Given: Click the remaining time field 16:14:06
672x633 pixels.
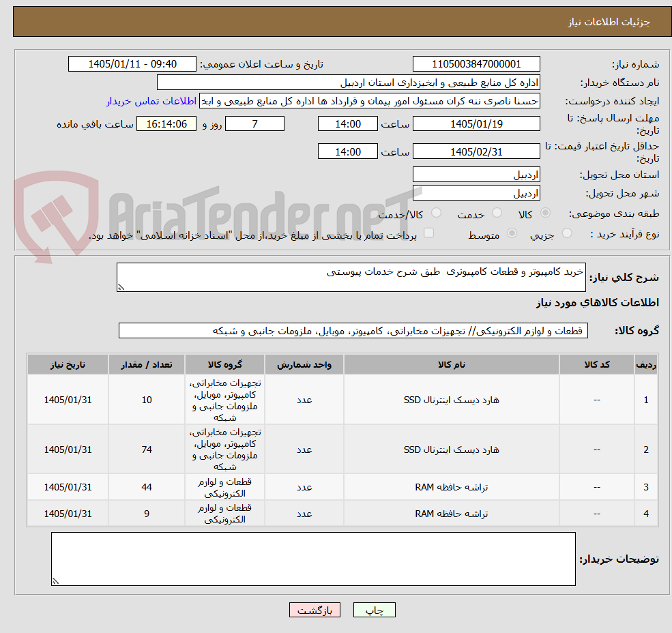Looking at the screenshot, I should [166, 124].
